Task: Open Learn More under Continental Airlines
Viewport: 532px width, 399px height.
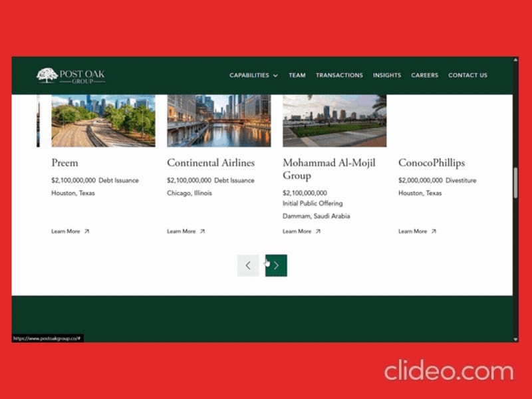Action: (186, 231)
